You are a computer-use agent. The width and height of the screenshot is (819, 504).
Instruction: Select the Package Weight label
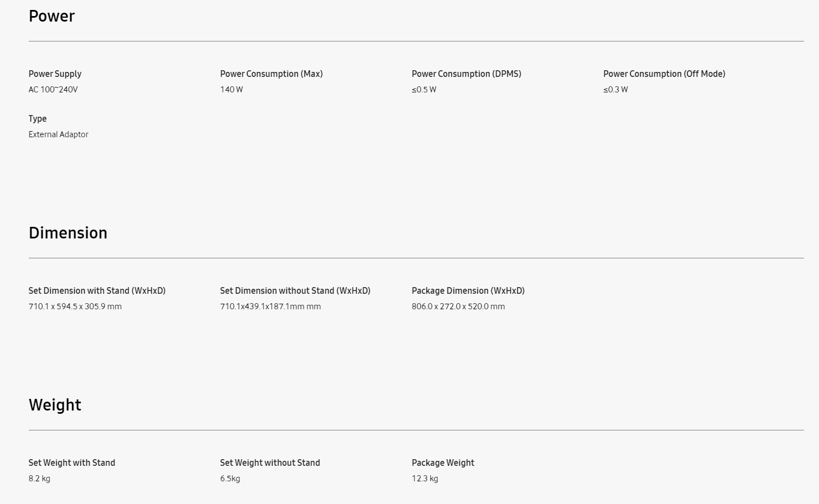click(443, 463)
